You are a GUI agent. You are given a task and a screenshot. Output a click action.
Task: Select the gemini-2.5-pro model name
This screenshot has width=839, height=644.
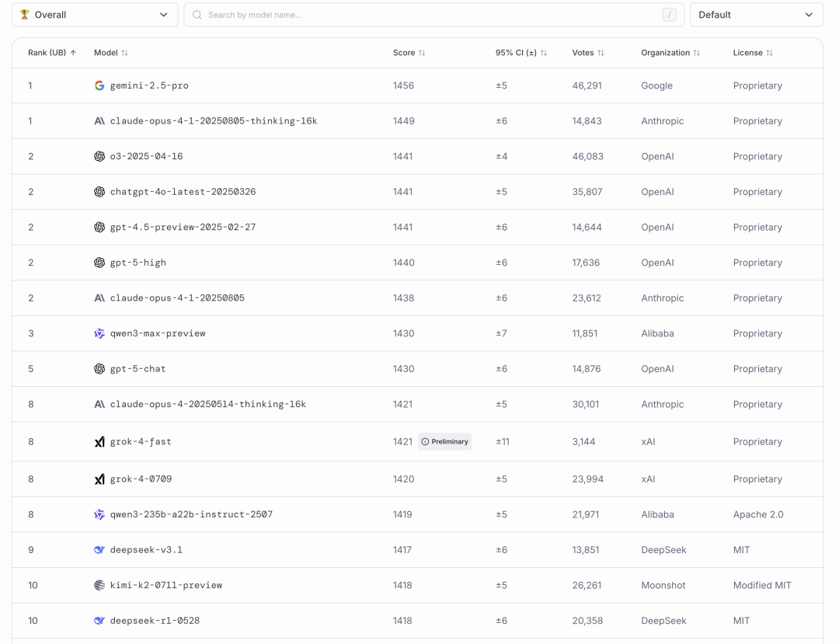coord(149,85)
